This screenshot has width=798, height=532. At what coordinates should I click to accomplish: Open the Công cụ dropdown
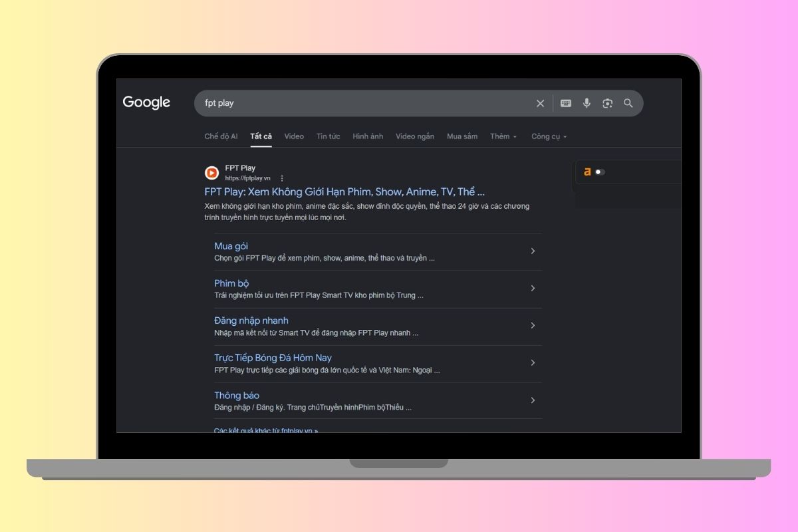(x=549, y=136)
